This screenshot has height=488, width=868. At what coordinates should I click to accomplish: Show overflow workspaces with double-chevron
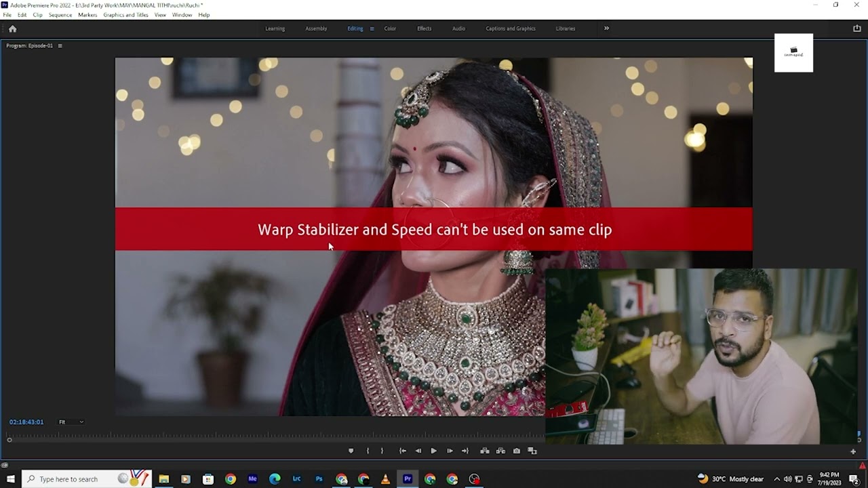pyautogui.click(x=606, y=28)
